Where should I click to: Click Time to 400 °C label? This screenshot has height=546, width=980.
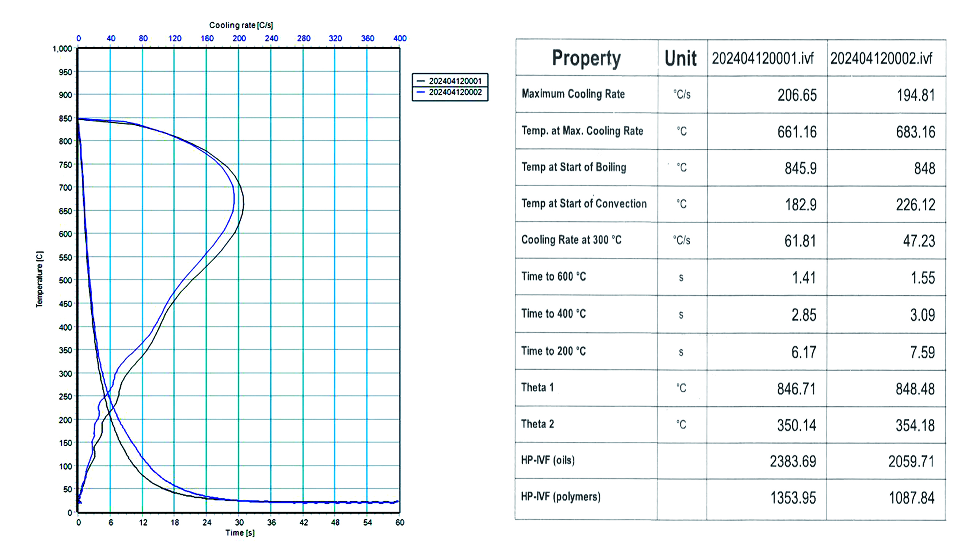pyautogui.click(x=554, y=314)
